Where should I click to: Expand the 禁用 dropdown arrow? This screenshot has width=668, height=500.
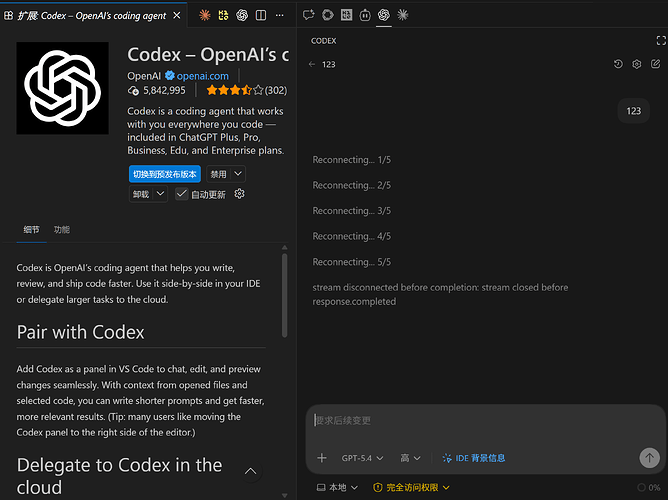pyautogui.click(x=238, y=174)
